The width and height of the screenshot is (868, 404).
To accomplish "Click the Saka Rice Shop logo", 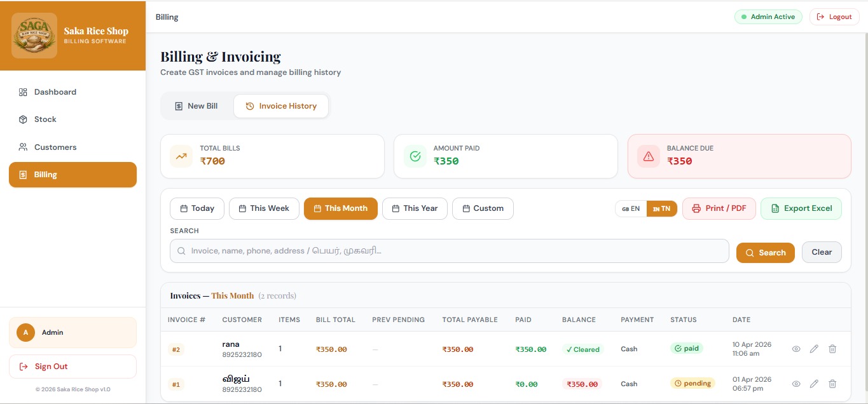I will pyautogui.click(x=34, y=35).
